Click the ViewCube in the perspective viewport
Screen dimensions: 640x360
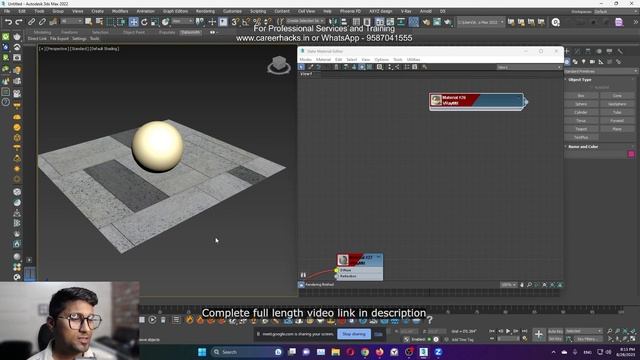click(279, 65)
